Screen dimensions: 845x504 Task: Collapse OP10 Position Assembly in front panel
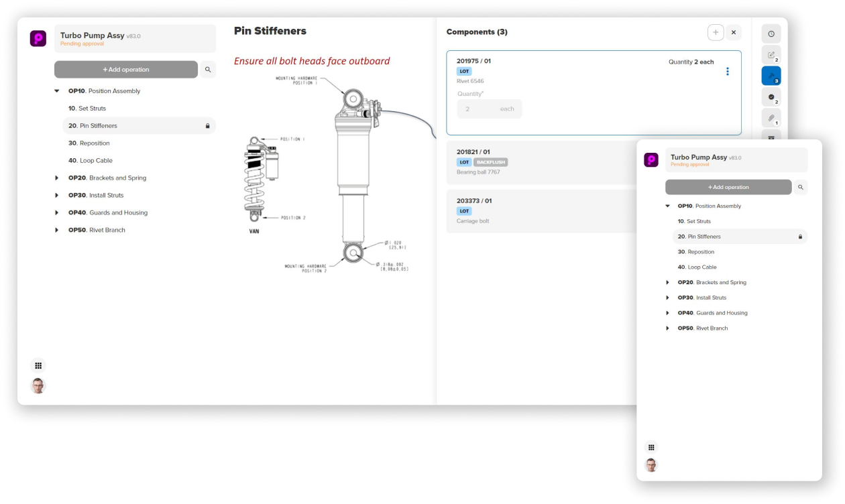[667, 206]
